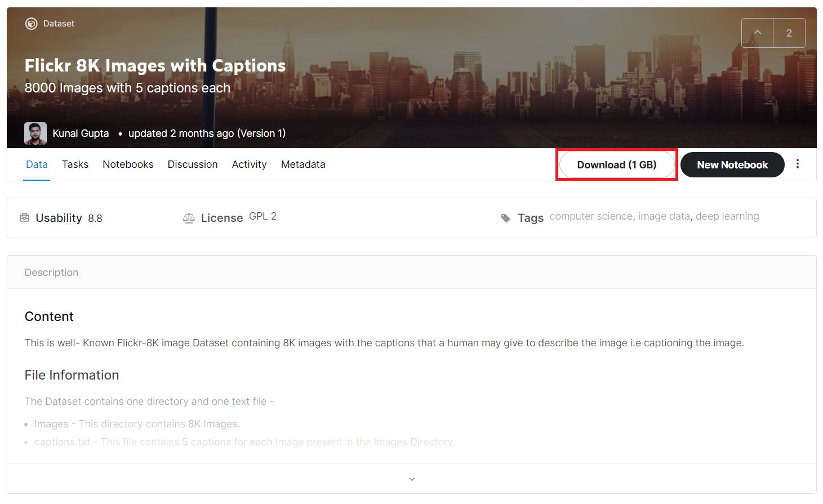This screenshot has width=823, height=504.
Task: Click the deep learning tag
Action: click(727, 216)
